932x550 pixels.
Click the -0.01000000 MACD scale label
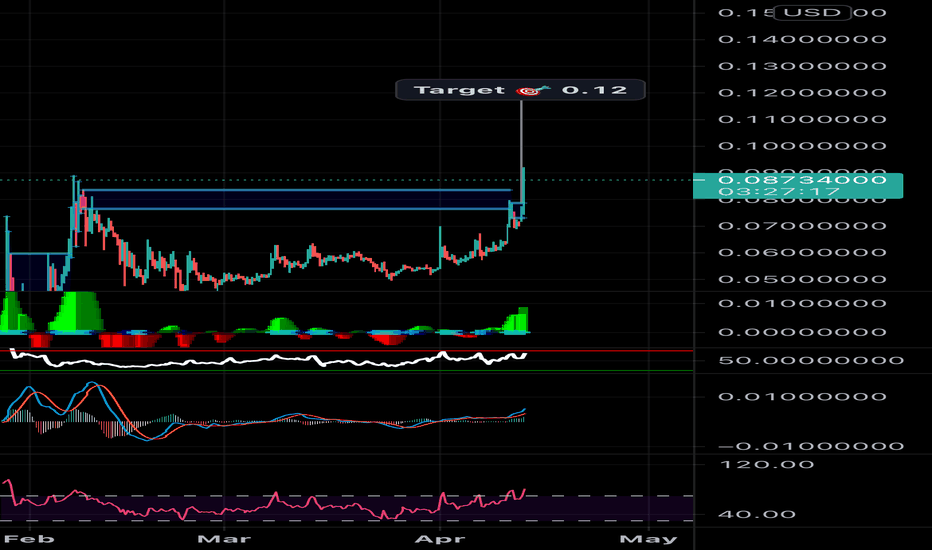[811, 447]
